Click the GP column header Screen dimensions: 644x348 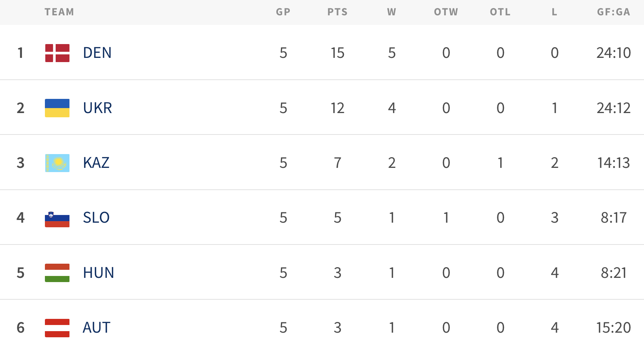click(x=283, y=12)
